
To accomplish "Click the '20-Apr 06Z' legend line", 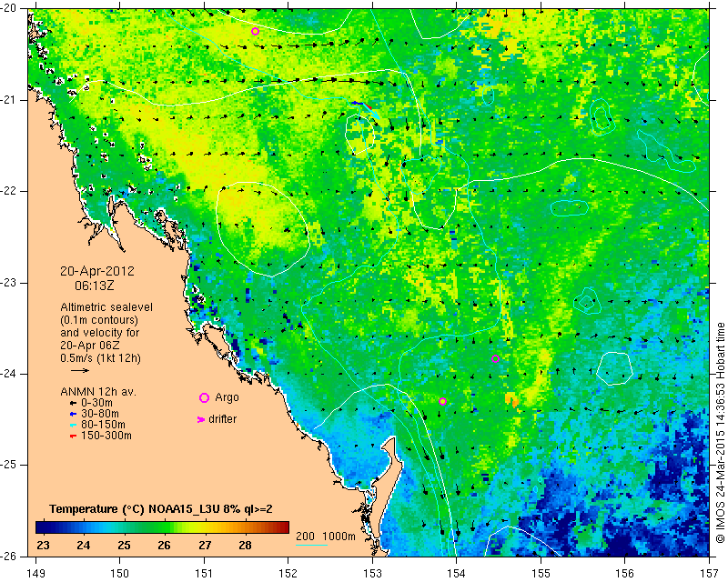I will (89, 346).
